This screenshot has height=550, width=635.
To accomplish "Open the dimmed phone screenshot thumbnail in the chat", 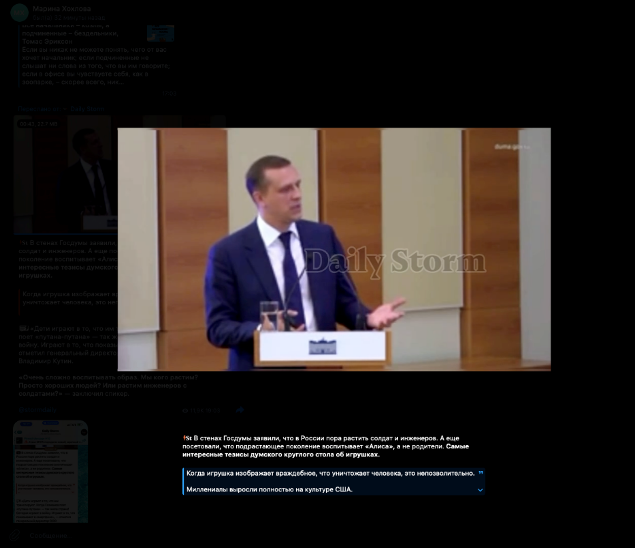I will [x=51, y=471].
